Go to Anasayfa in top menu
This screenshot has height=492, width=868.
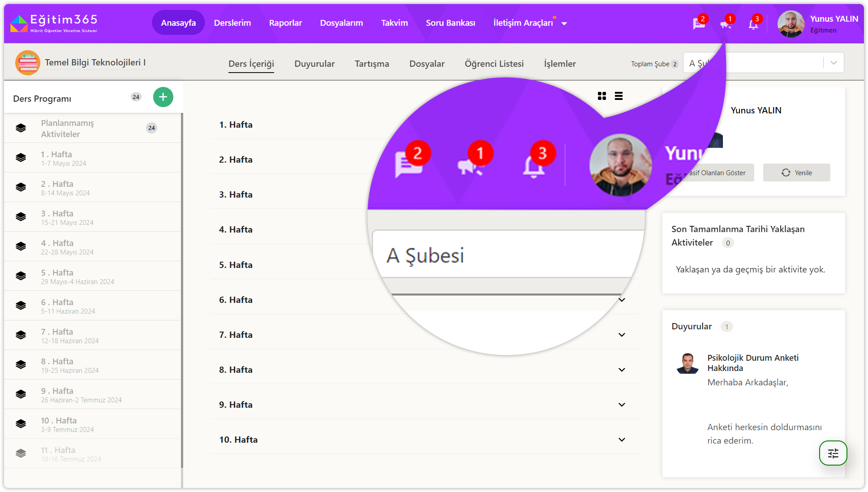178,23
